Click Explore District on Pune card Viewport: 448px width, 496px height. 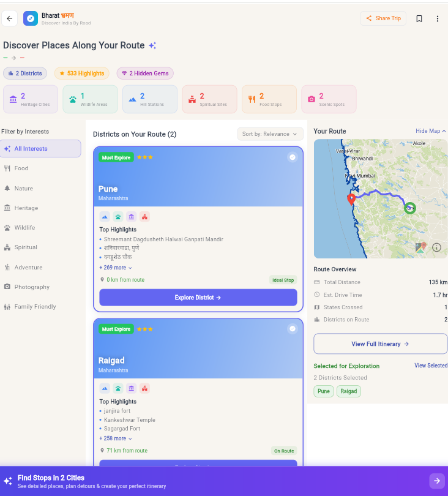[198, 298]
